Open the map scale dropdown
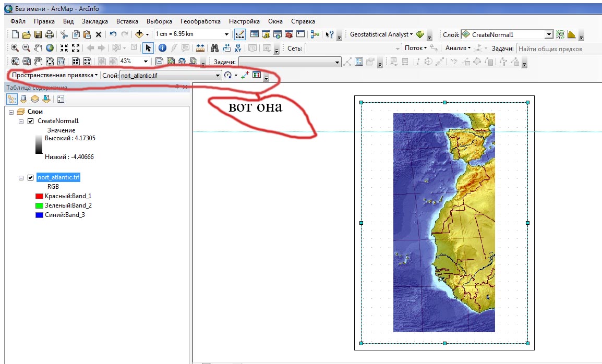 coord(226,34)
